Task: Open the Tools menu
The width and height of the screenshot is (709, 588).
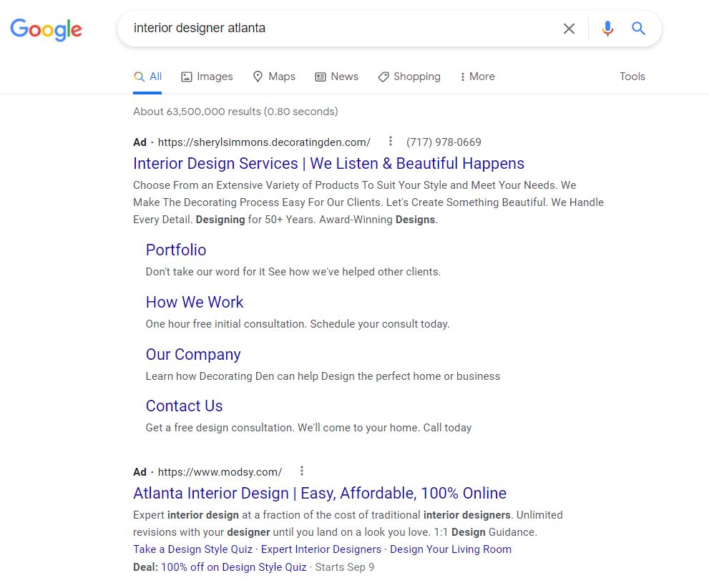Action: point(632,76)
